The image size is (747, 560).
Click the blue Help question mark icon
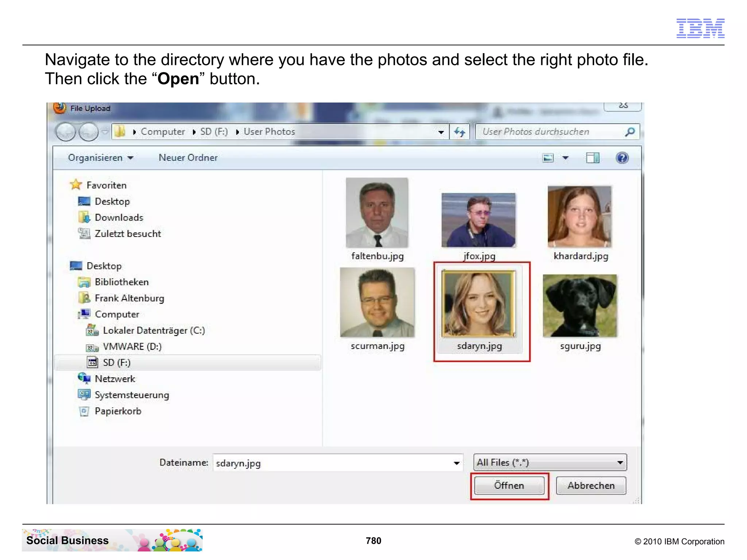pyautogui.click(x=622, y=158)
